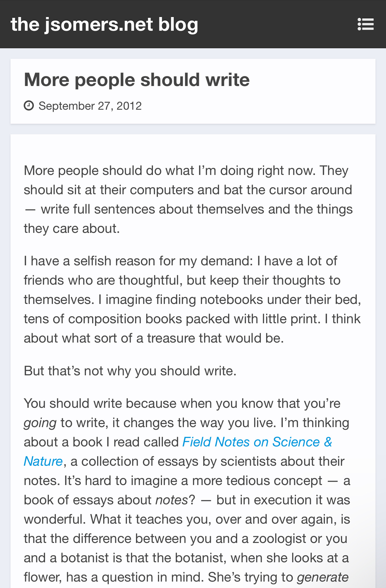Click the word "treasure" in the article
Viewport: 386px width, 588px height.
click(x=171, y=338)
